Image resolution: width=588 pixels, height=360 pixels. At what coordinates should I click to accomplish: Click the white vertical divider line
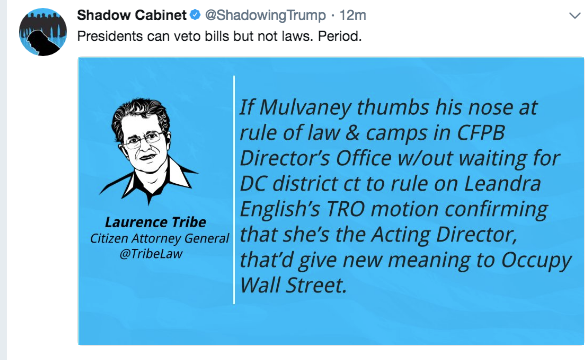coord(234,190)
